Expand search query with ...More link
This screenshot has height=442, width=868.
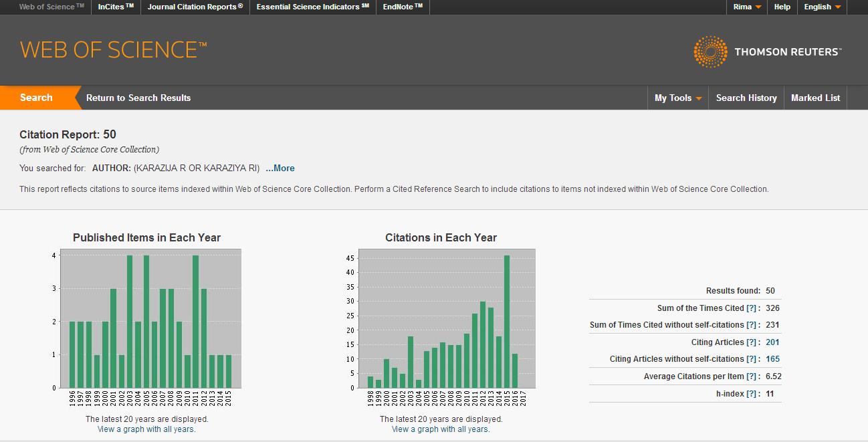pos(280,169)
